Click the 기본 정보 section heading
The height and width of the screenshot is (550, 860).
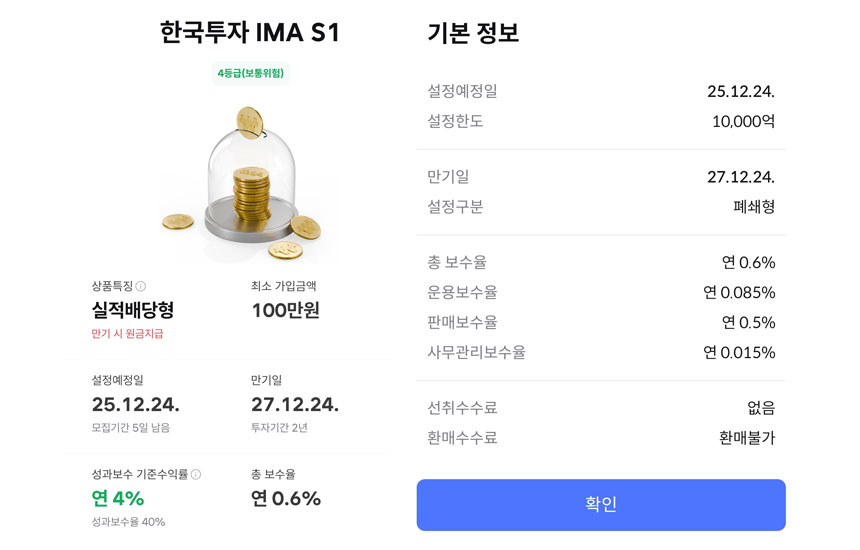(x=473, y=33)
